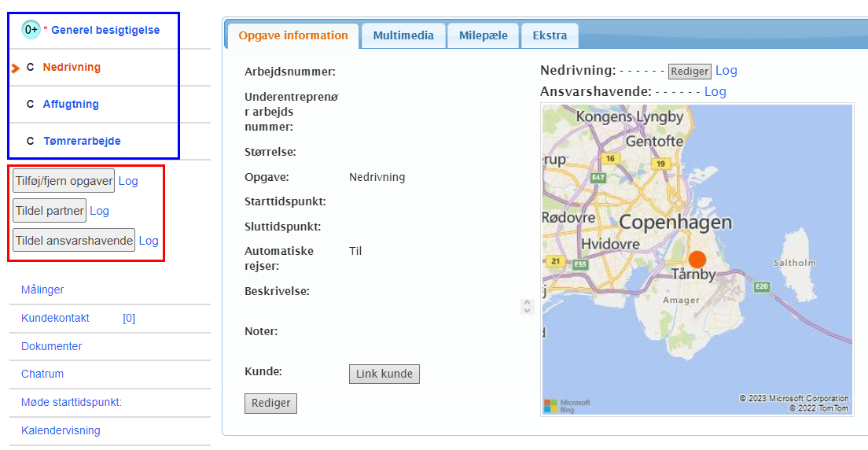Viewport: 868px width, 450px height.
Task: Switch to the Milepæle tab
Action: click(483, 35)
